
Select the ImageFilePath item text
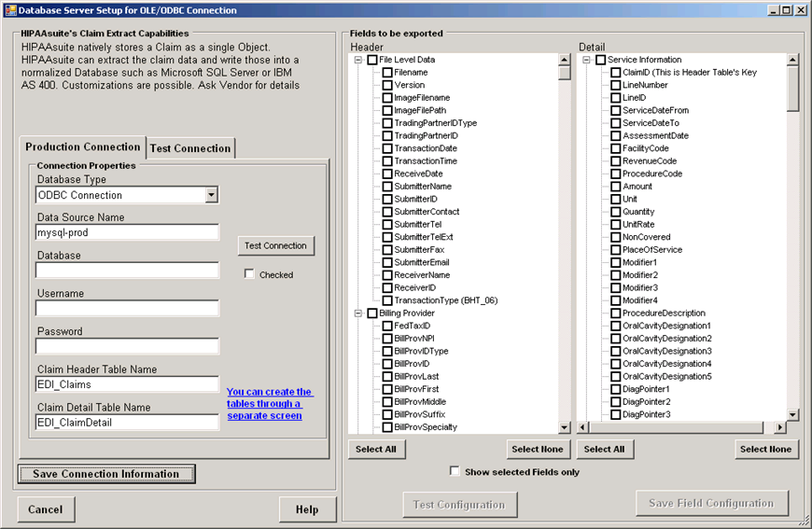(420, 110)
